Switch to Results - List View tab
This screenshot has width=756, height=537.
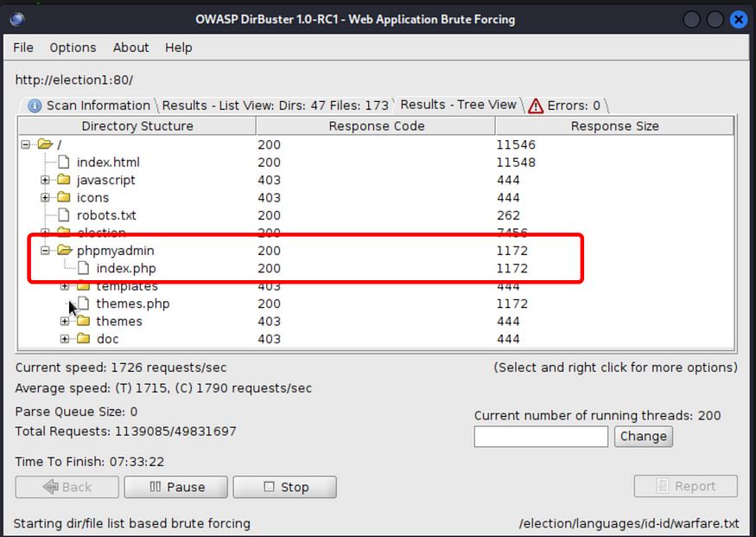(x=275, y=105)
